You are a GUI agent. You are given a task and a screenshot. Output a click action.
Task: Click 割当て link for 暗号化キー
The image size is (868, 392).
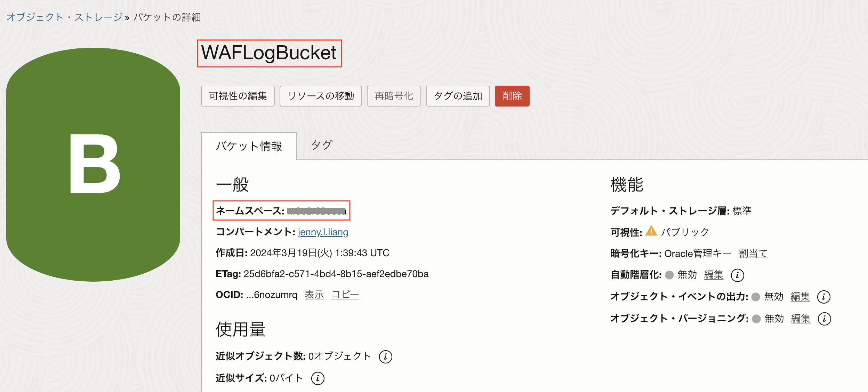753,253
